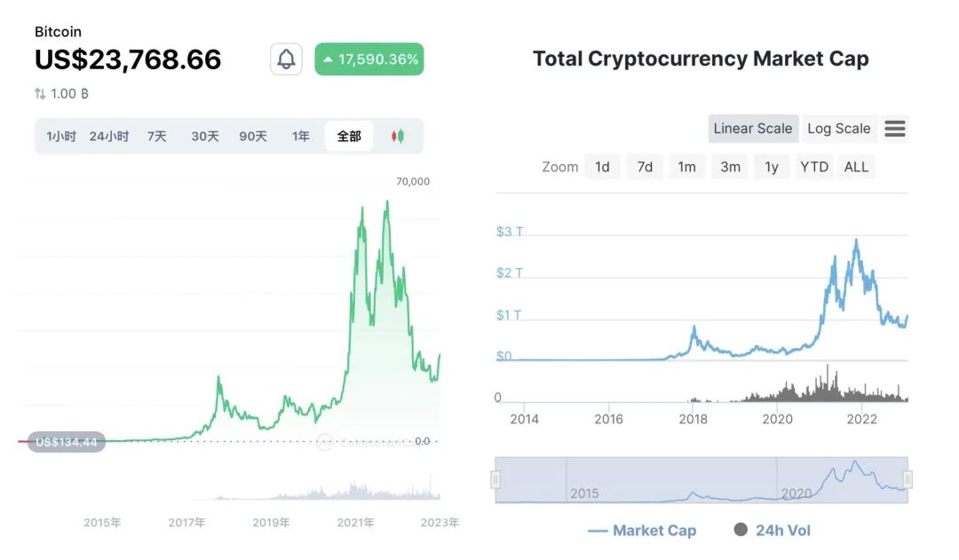Click the 24h Vol legend dot
This screenshot has width=959, height=560.
pyautogui.click(x=741, y=530)
